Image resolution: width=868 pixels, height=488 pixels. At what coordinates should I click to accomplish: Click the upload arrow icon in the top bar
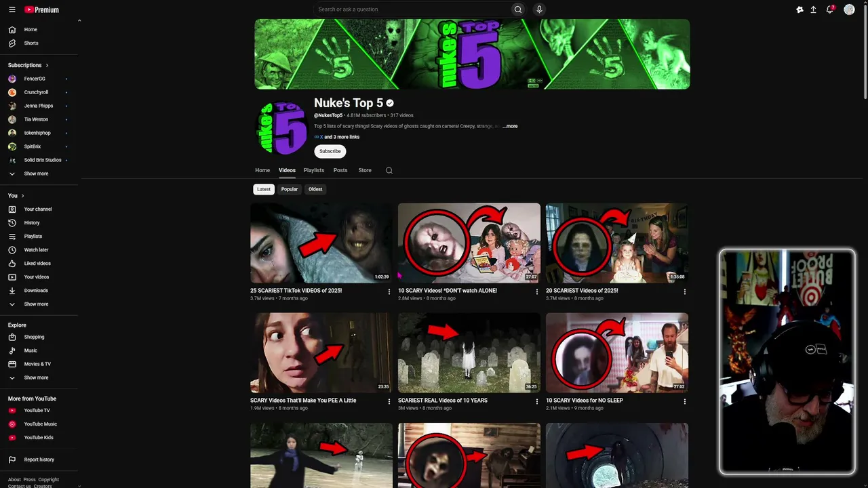tap(813, 9)
